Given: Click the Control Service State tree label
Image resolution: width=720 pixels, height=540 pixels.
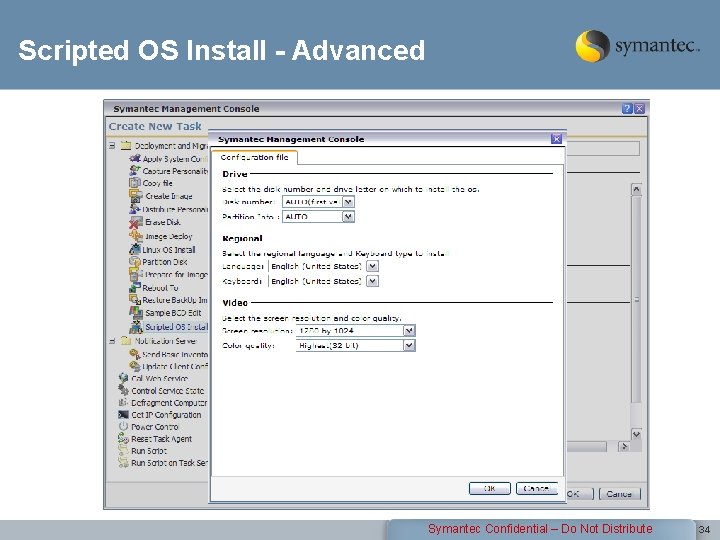Looking at the screenshot, I should (168, 391).
